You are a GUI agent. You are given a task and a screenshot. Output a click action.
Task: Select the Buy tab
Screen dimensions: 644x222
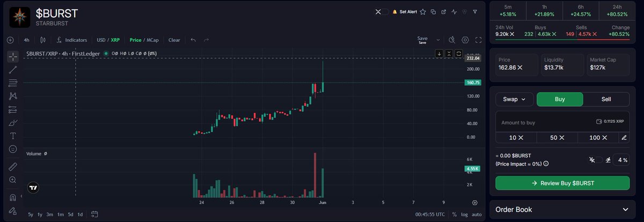coord(559,99)
